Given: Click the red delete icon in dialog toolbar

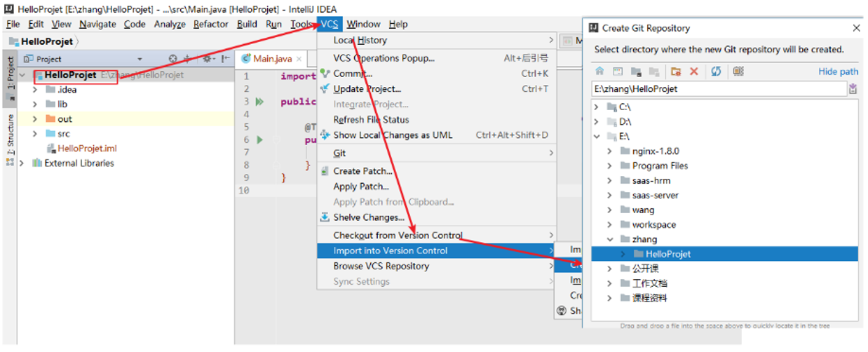Looking at the screenshot, I should 694,72.
